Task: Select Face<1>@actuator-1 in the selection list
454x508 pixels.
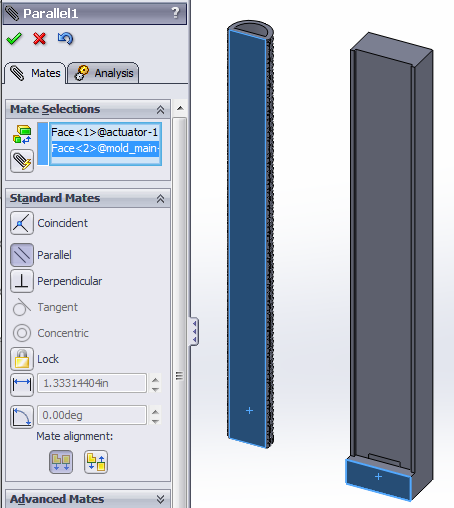Action: [x=105, y=132]
